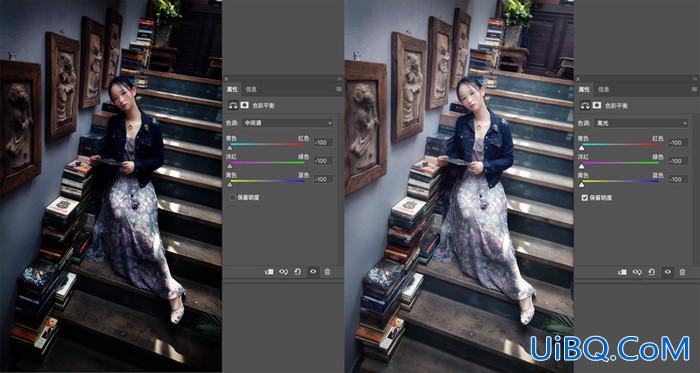
Task: Click the yellow-blue value field in the right panel
Action: click(x=678, y=179)
